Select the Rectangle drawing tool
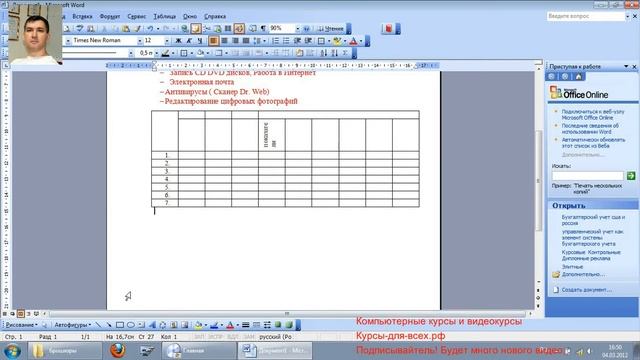This screenshot has height=360, width=640. click(120, 325)
